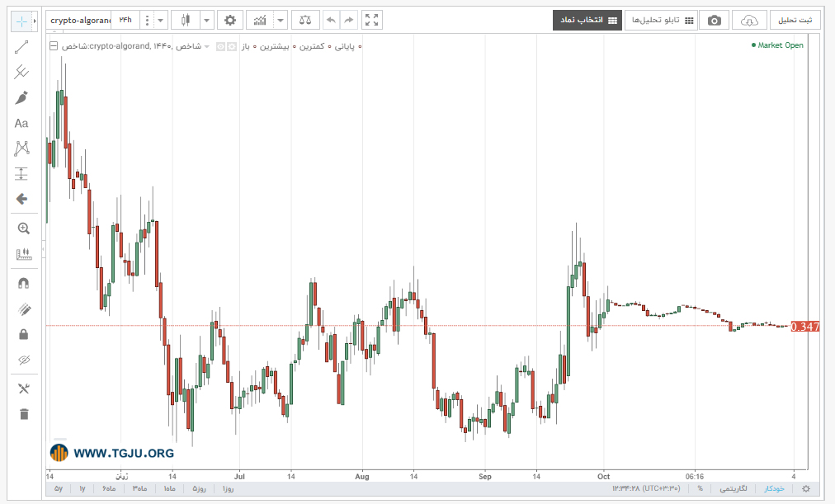Toggle magnet mode for drawings
This screenshot has width=835, height=504.
(23, 283)
